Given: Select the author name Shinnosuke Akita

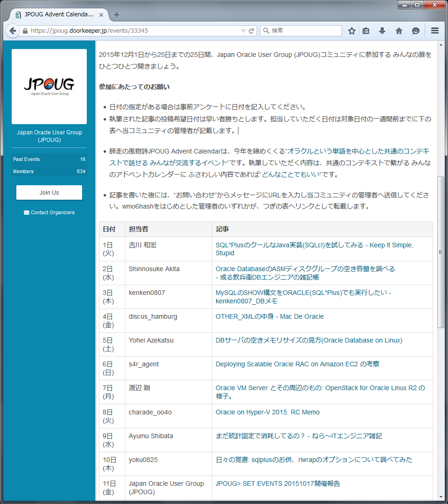Looking at the screenshot, I should [154, 269].
